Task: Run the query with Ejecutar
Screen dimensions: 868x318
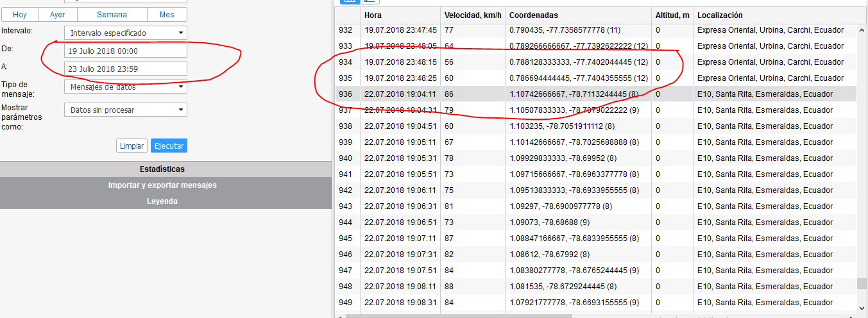Action: [x=169, y=146]
